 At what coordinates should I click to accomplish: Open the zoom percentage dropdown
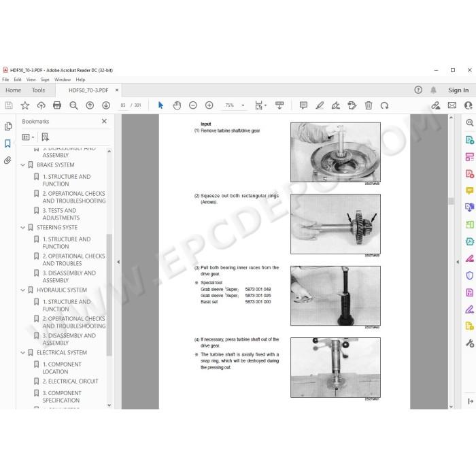[x=243, y=105]
